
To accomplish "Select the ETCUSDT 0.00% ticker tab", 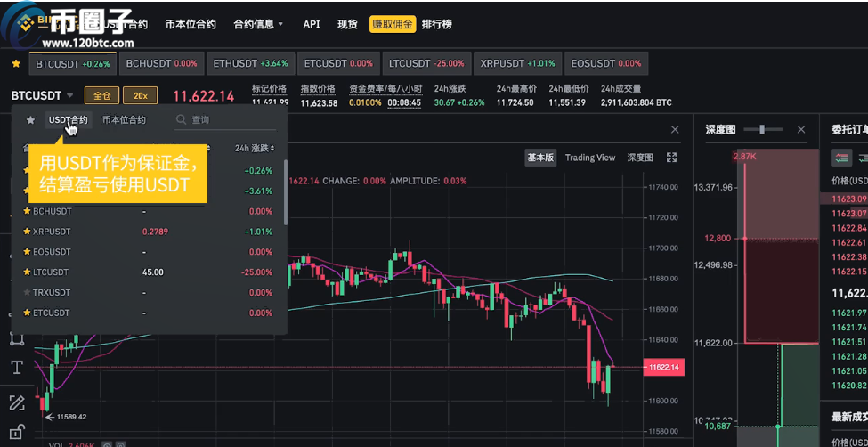I will (x=338, y=64).
